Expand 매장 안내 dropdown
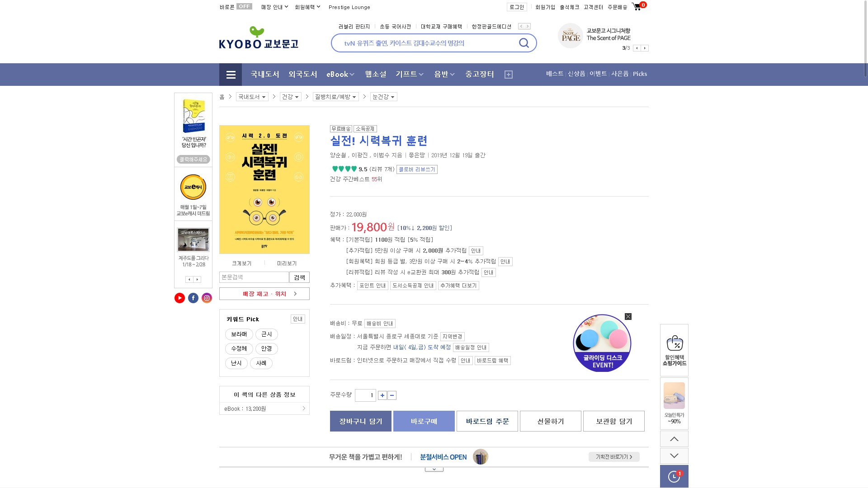The width and height of the screenshot is (868, 488). click(x=274, y=7)
